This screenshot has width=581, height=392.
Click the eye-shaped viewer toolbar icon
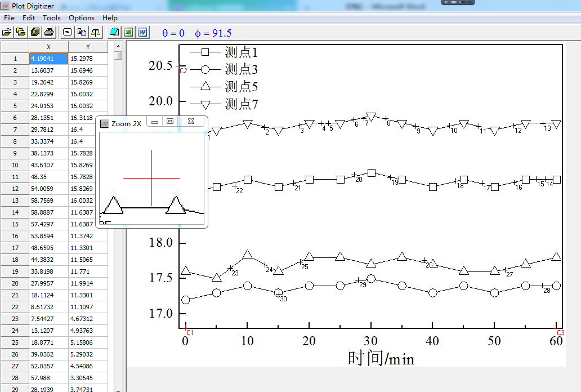coord(66,32)
